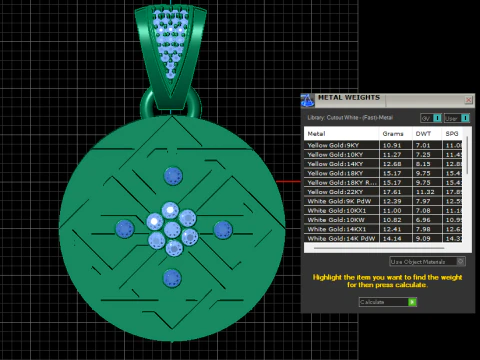Select the Yellow Gold:9KY row
Viewport: 480px width, 360px height.
point(383,145)
